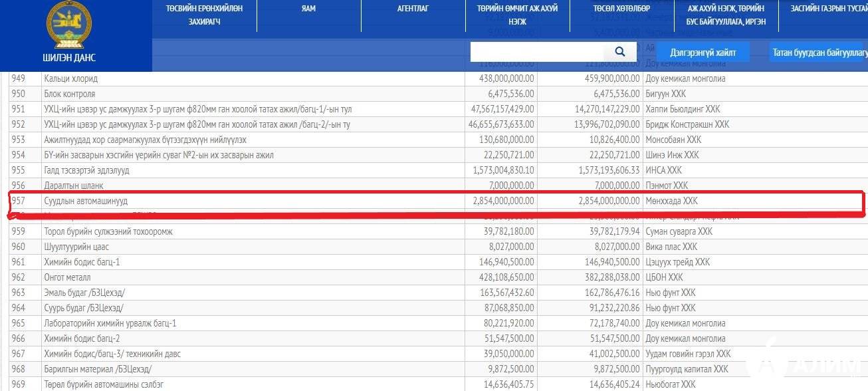This screenshot has width=868, height=391.
Task: Open the ТӨСВИЙН ЕРӨНХИЙЛӨН ЗАХИРАГЧ menu
Action: tap(204, 15)
